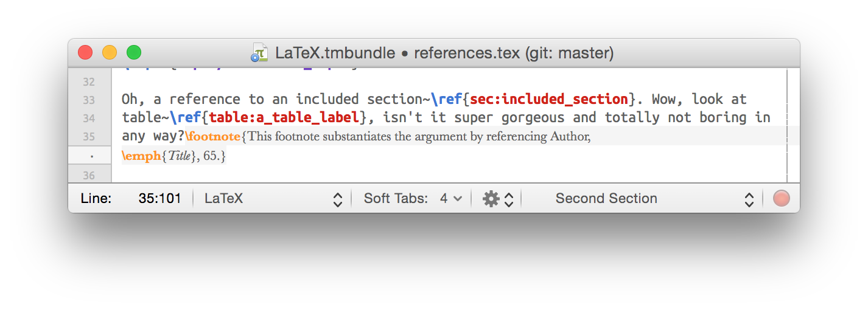The width and height of the screenshot is (868, 310).
Task: Click line number 36 in the gutter
Action: [89, 175]
